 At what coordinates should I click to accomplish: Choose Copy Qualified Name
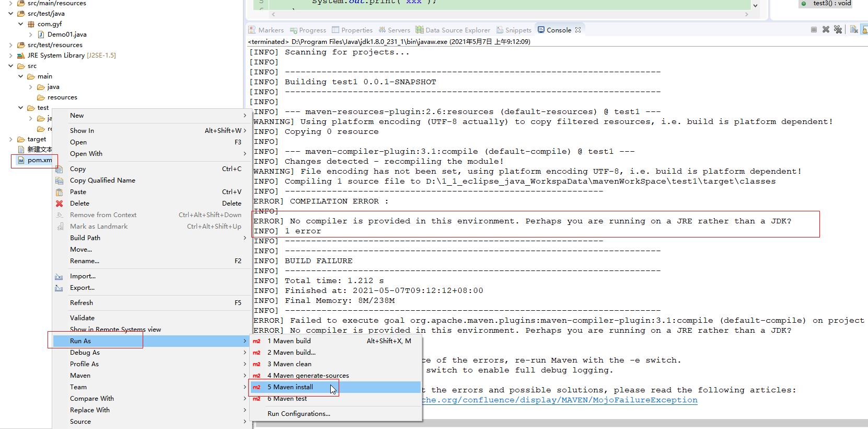click(152, 180)
